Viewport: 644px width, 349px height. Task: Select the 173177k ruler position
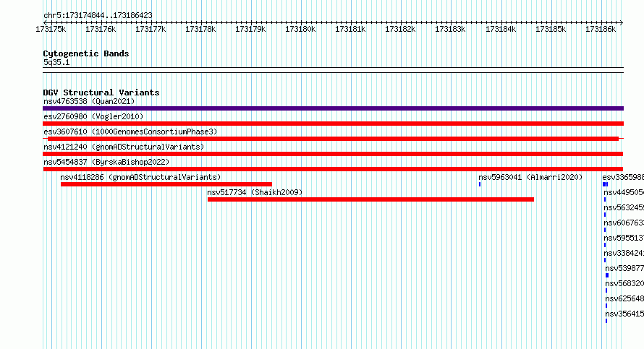pyautogui.click(x=151, y=29)
